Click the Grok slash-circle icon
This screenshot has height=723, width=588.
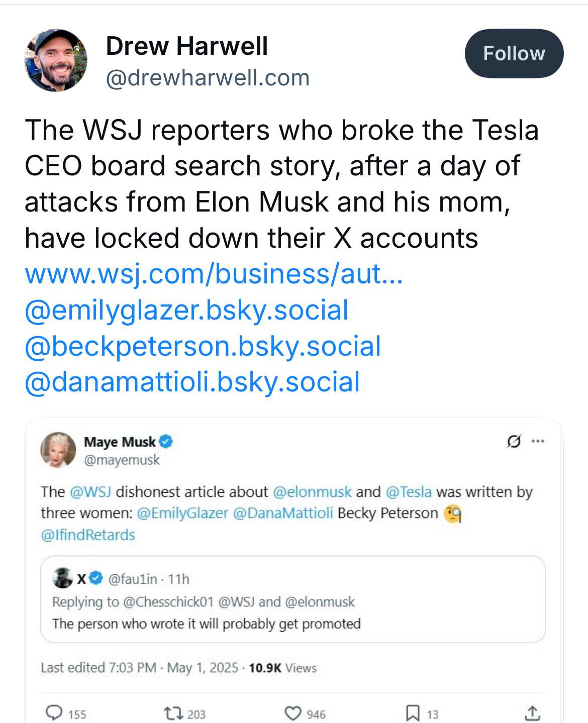pos(514,441)
